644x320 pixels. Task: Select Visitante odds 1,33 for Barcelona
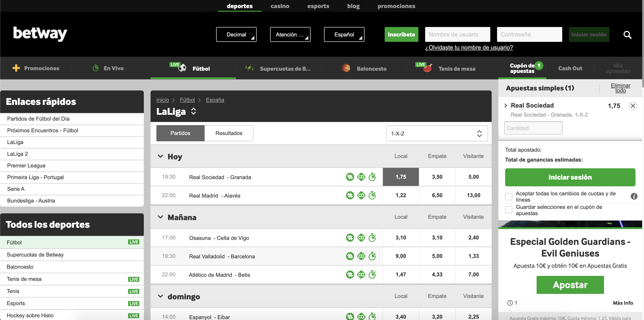click(473, 256)
